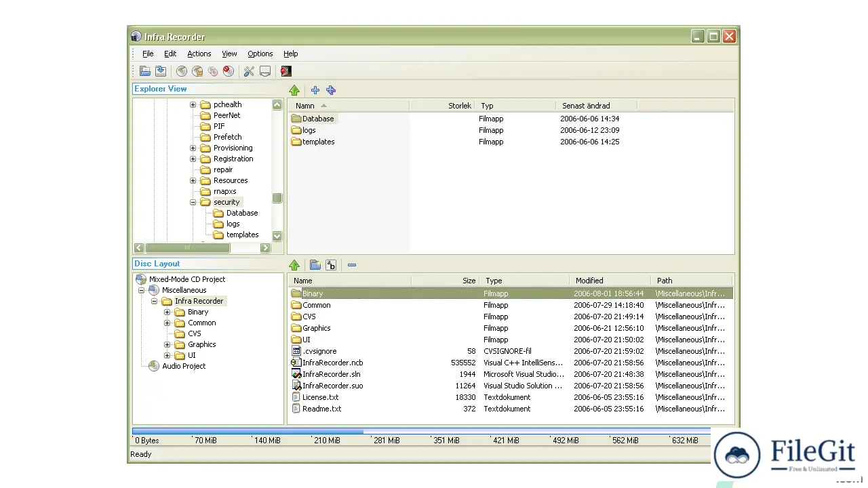Open the wrench and screwdriver tools icon
Viewport: 868px width, 488px height.
pos(249,71)
